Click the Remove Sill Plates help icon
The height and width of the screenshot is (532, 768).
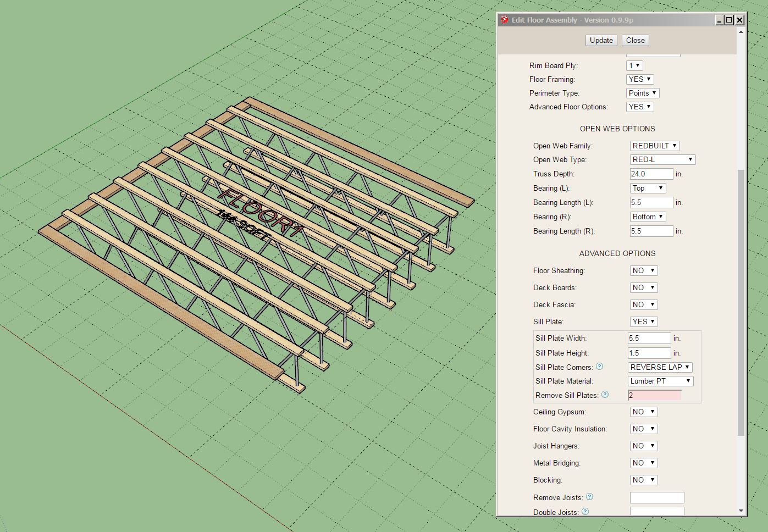point(605,395)
